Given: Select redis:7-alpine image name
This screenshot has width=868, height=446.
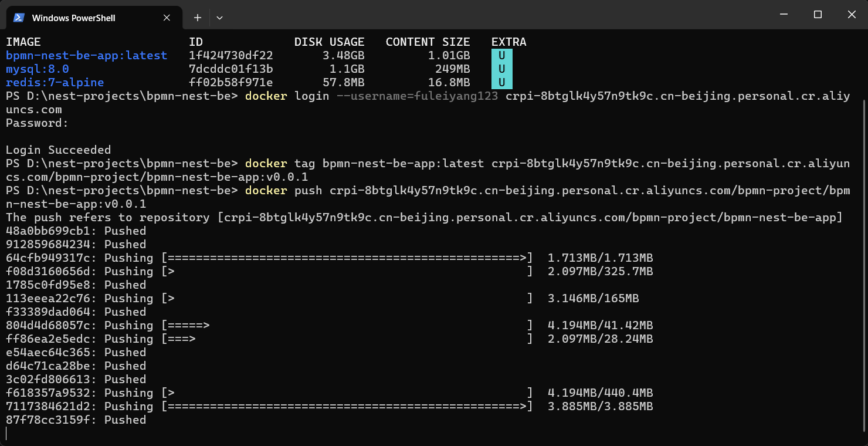Looking at the screenshot, I should click(55, 83).
